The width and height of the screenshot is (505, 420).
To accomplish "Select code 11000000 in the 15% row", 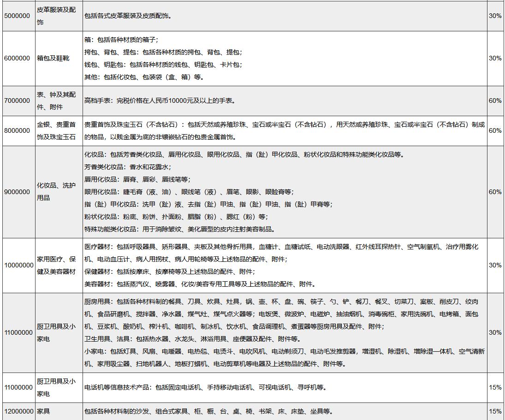I will tap(19, 387).
